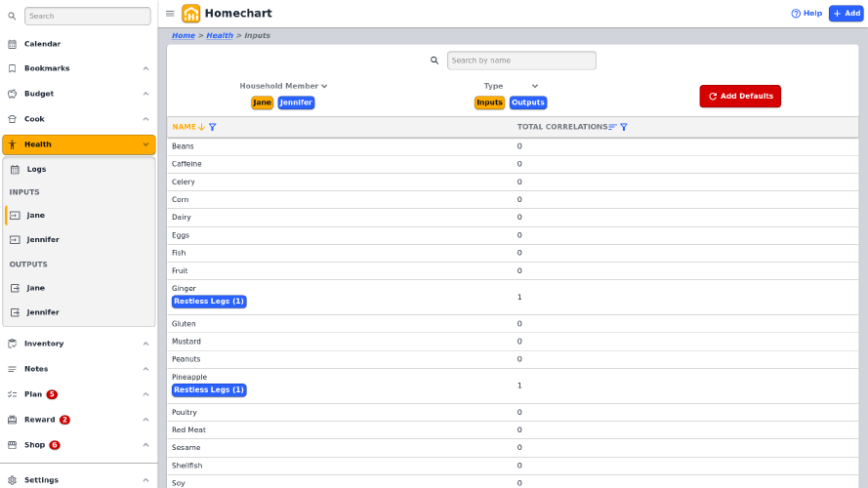
Task: Open Calendar from the sidebar
Action: coord(42,44)
